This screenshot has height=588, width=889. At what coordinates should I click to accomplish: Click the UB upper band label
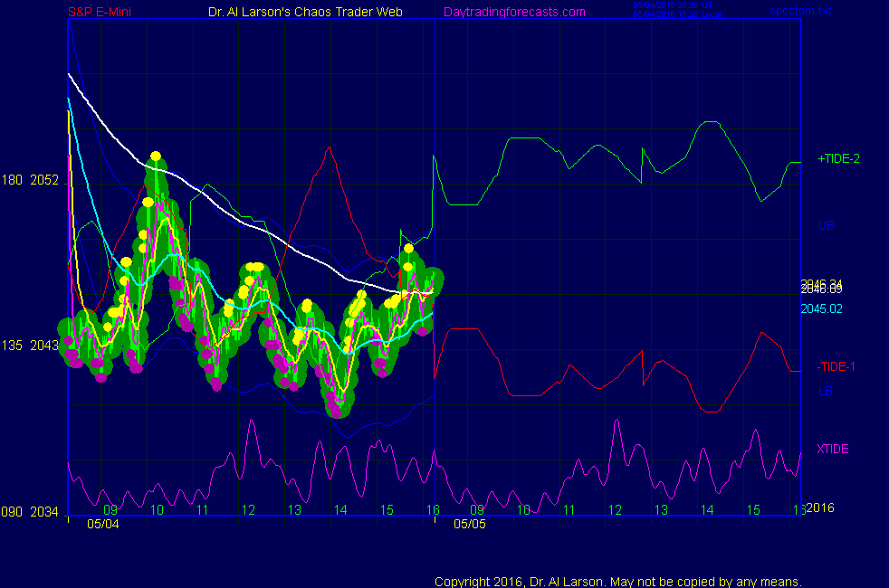pyautogui.click(x=826, y=225)
